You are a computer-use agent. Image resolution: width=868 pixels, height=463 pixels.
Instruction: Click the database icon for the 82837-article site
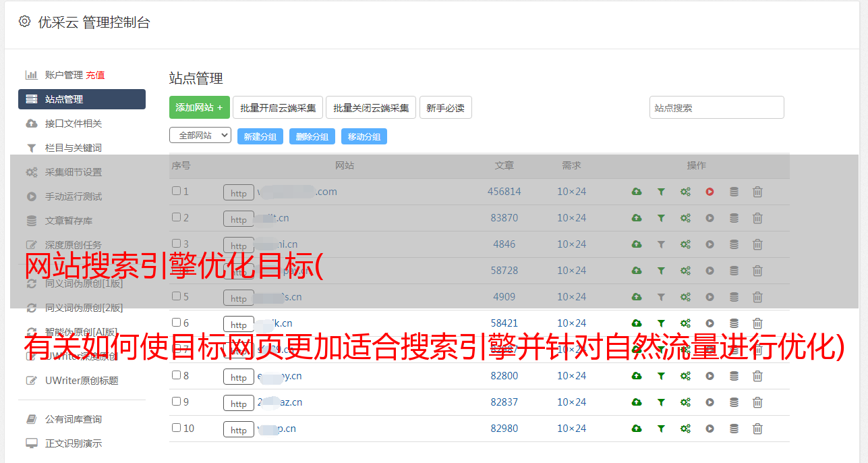[734, 402]
